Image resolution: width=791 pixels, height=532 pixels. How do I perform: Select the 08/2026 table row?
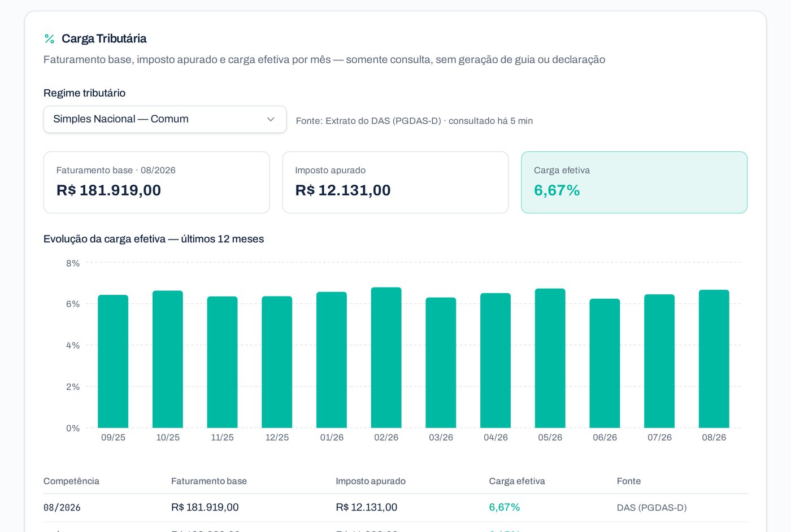click(x=395, y=508)
